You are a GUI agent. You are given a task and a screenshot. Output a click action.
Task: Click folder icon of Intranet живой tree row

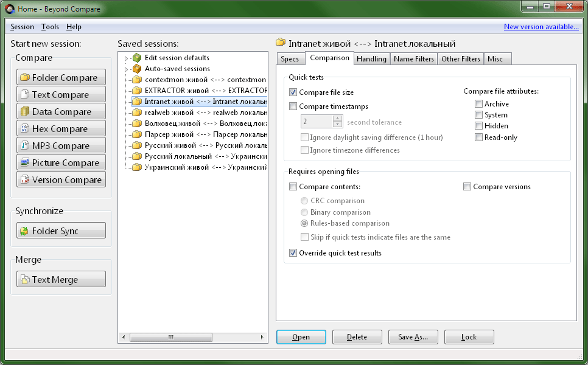(137, 102)
